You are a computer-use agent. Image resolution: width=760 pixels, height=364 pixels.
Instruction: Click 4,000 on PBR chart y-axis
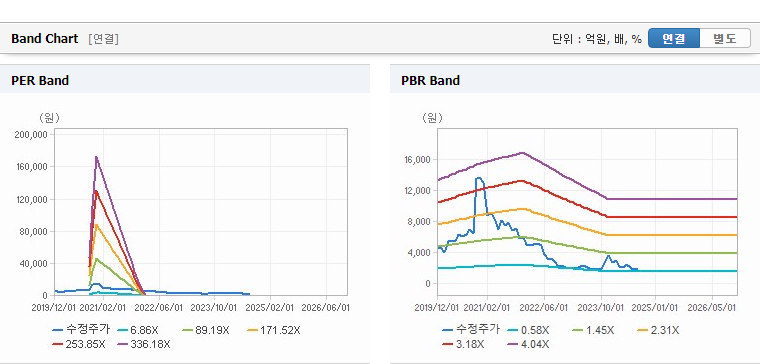point(418,253)
